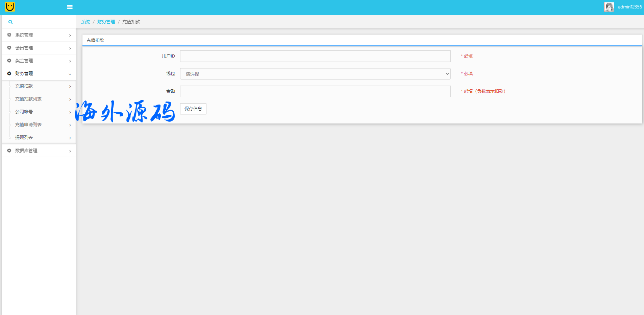The image size is (644, 315).
Task: Click the sidebar search magnifier icon
Action: click(x=10, y=22)
